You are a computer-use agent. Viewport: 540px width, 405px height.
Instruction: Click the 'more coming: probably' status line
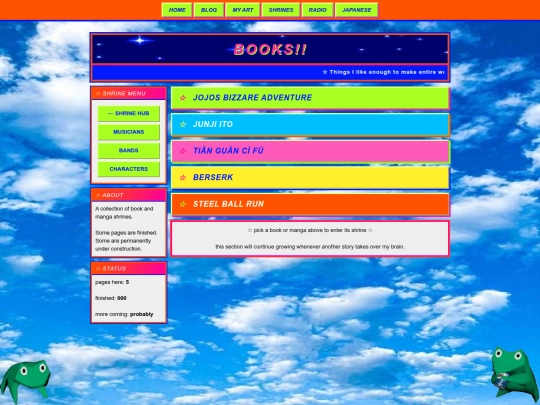124,314
